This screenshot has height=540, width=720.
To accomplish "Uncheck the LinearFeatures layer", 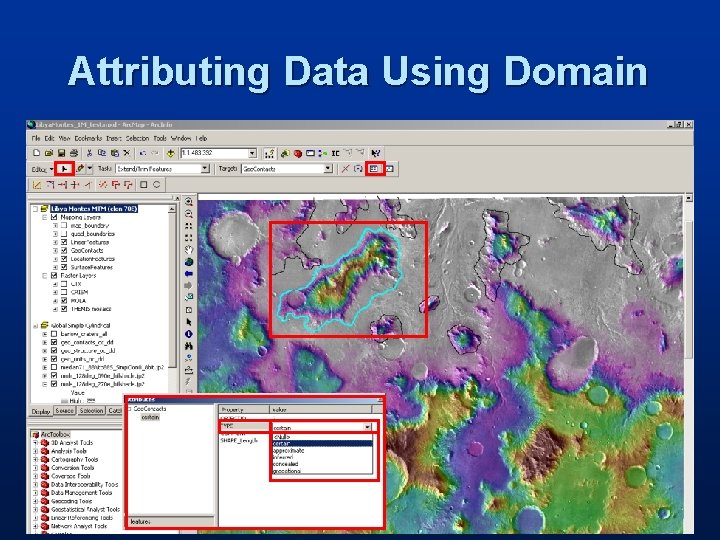I will click(x=64, y=242).
